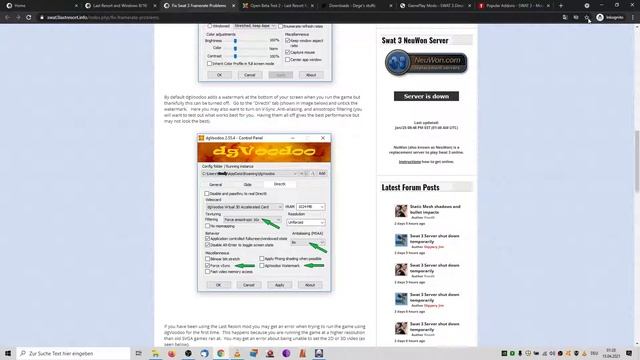
Task: Open Task View on the taskbar
Action: click(138, 353)
